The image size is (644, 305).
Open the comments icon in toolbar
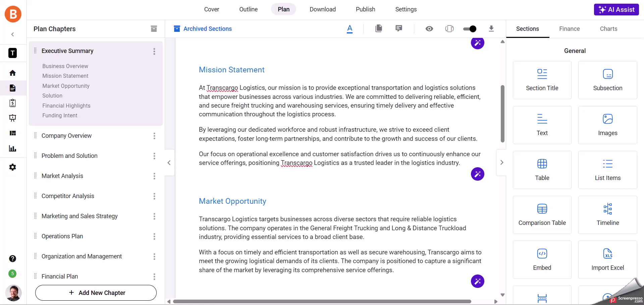(399, 28)
